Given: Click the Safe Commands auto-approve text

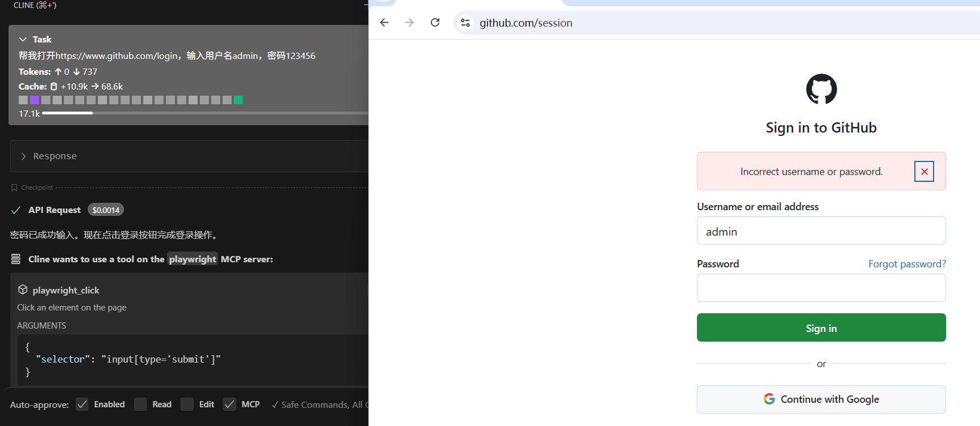Looking at the screenshot, I should click(320, 404).
